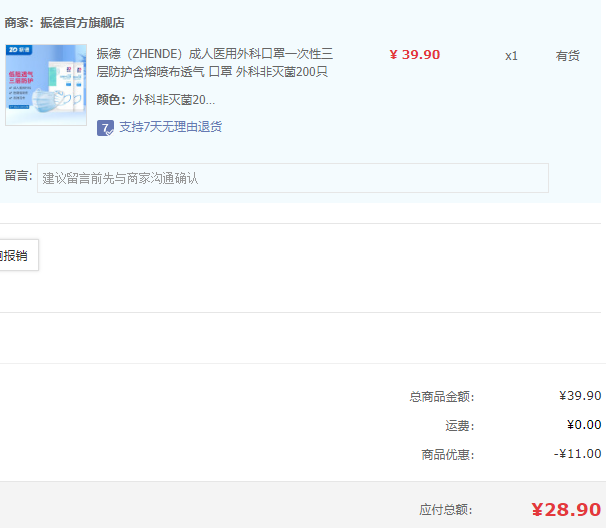The image size is (606, 528).
Task: Click the 运费 shipping fee label
Action: pyautogui.click(x=459, y=426)
